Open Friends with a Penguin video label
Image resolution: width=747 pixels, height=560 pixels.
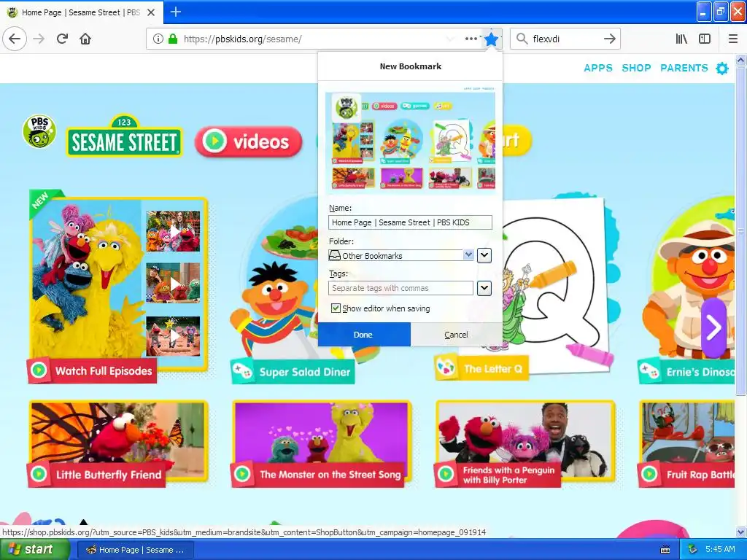point(508,475)
